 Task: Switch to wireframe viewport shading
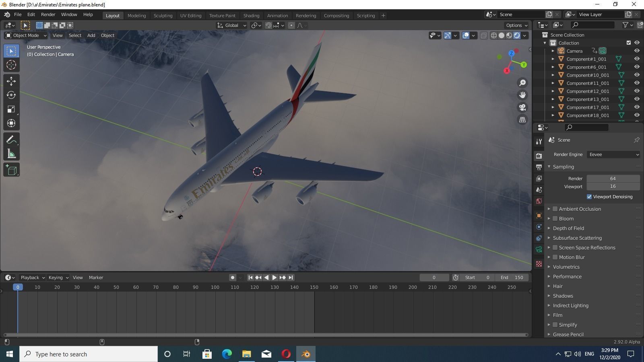click(494, 35)
